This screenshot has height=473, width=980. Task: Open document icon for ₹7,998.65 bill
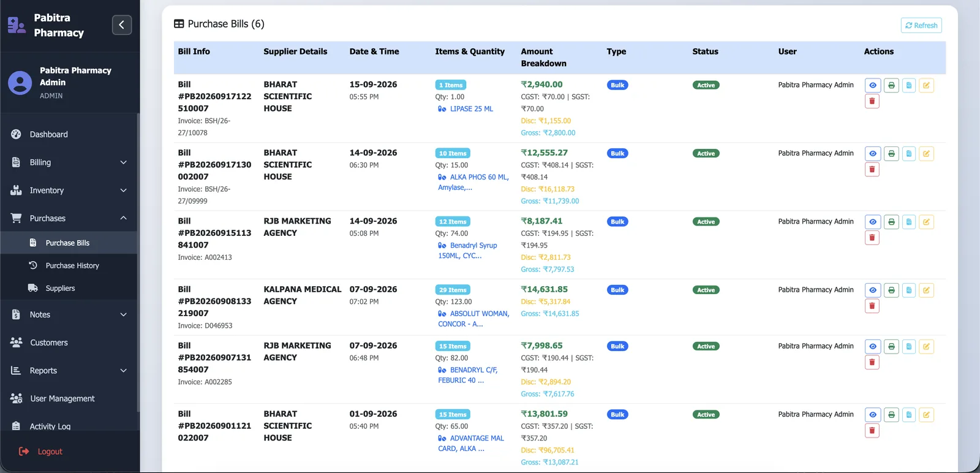click(x=909, y=347)
